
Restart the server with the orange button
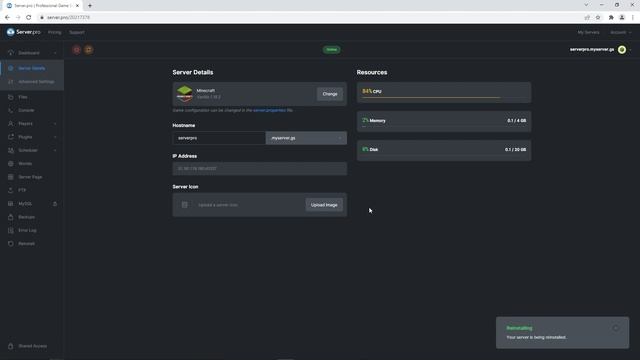[89, 50]
